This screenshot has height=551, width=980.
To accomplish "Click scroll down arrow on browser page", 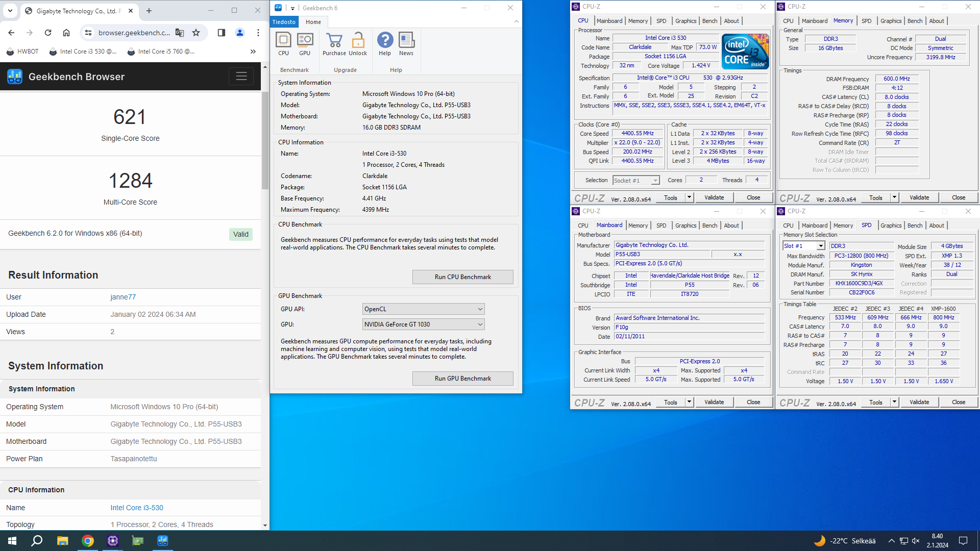I will (x=265, y=525).
